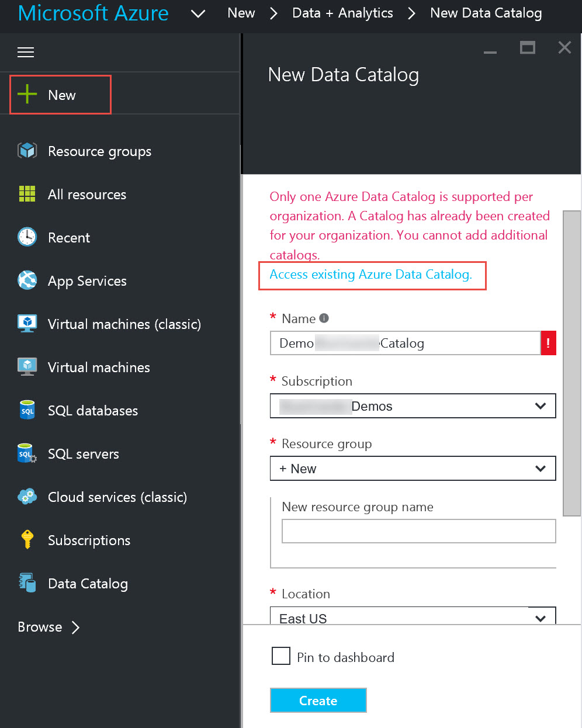This screenshot has width=582, height=728.
Task: Expand the Microsoft Azure header chevron
Action: pyautogui.click(x=198, y=13)
